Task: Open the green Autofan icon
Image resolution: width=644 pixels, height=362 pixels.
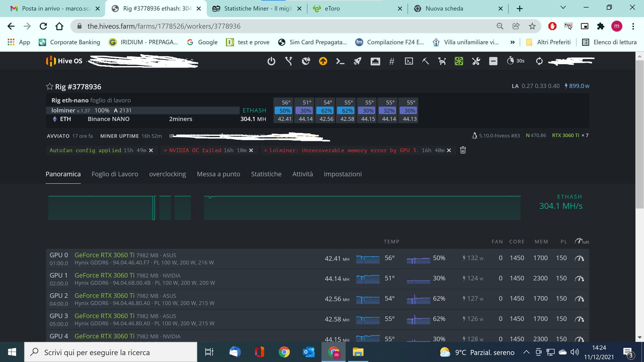Action: pyautogui.click(x=459, y=61)
